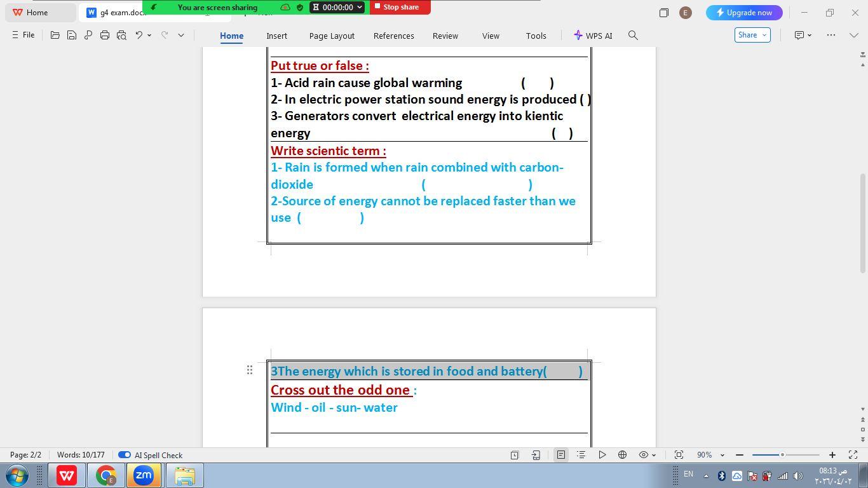Viewport: 868px width, 488px height.
Task: Click the EN language indicator
Action: coord(688,474)
